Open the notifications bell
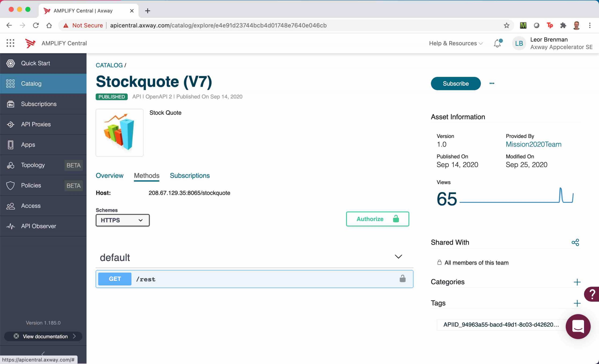 (498, 43)
